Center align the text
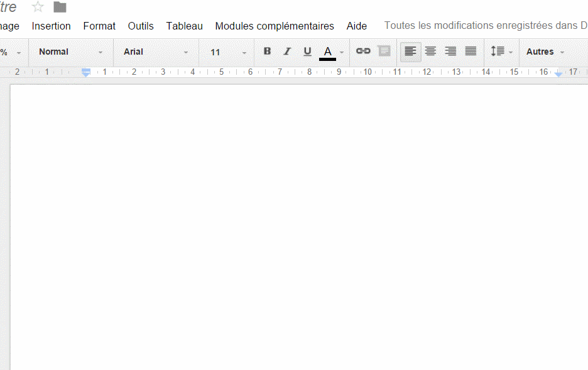Viewport: 588px width, 370px height. click(x=430, y=52)
